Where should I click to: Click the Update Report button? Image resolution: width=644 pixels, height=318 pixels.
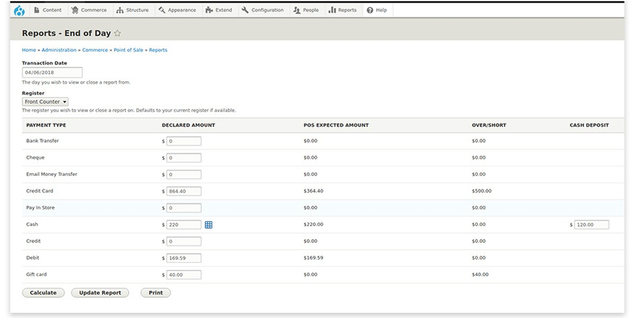[x=100, y=293]
